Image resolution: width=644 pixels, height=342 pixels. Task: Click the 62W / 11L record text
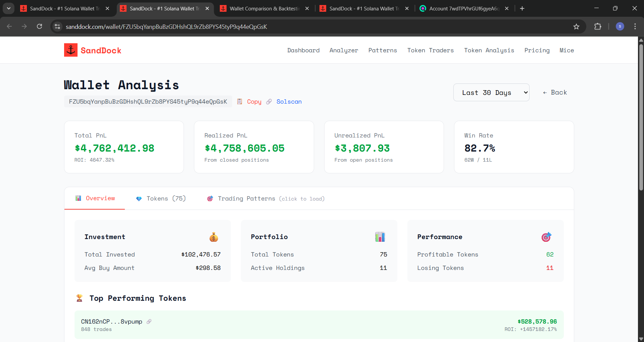click(x=478, y=160)
